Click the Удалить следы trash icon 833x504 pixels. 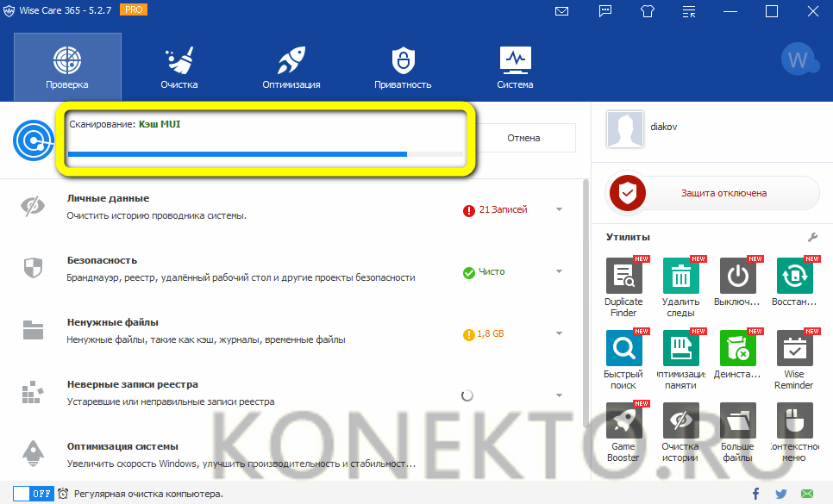[x=680, y=277]
